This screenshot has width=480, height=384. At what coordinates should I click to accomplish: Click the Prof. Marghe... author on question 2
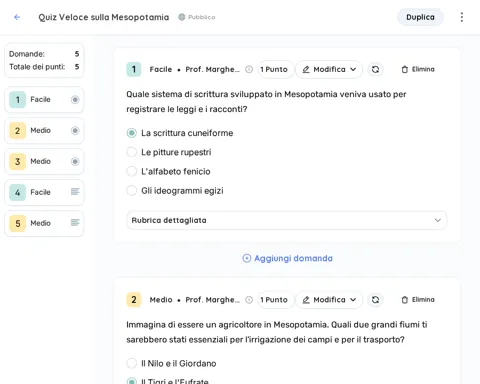coord(212,300)
